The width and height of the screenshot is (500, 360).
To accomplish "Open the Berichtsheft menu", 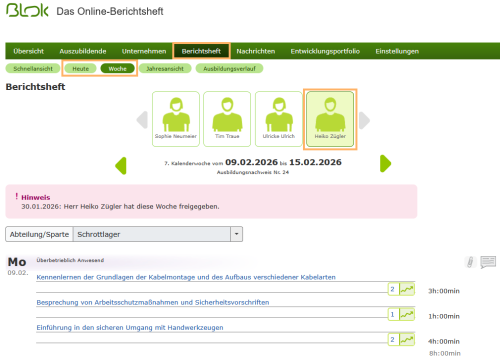I will (x=201, y=51).
